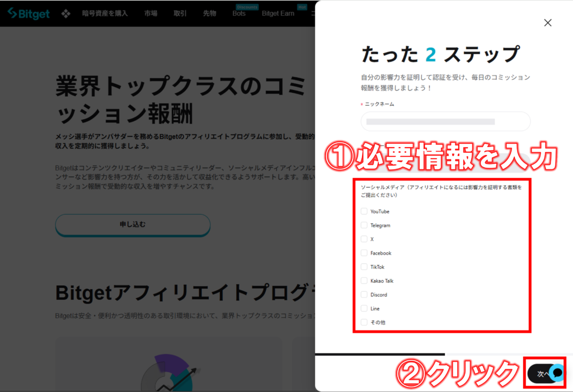Open the live chat bubble icon
This screenshot has height=392, width=573.
tap(557, 372)
